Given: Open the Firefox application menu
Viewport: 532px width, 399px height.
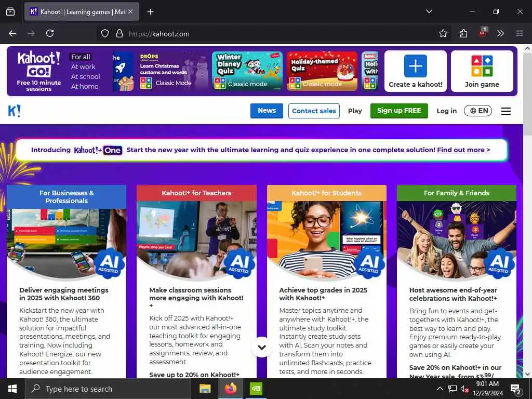Looking at the screenshot, I should pos(519,33).
